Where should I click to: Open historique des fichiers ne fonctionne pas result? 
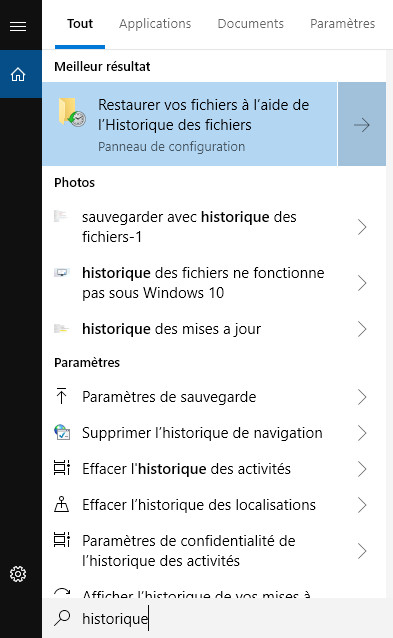point(214,283)
